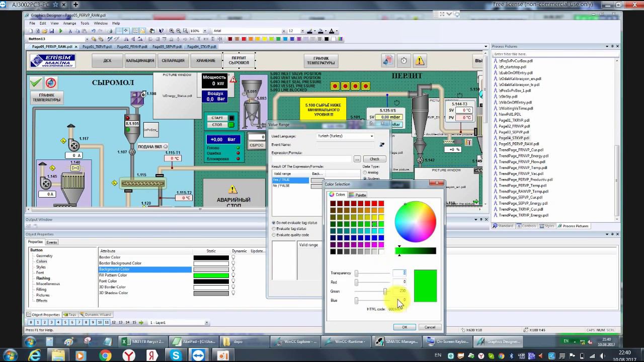
Task: Select Evaluate quality code radio button
Action: pyautogui.click(x=274, y=235)
